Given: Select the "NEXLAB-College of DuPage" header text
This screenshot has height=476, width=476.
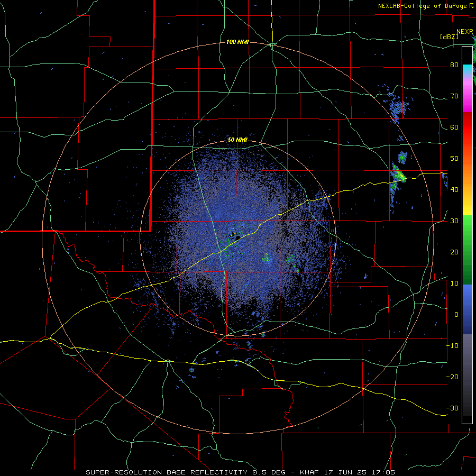Looking at the screenshot, I should tap(422, 6).
